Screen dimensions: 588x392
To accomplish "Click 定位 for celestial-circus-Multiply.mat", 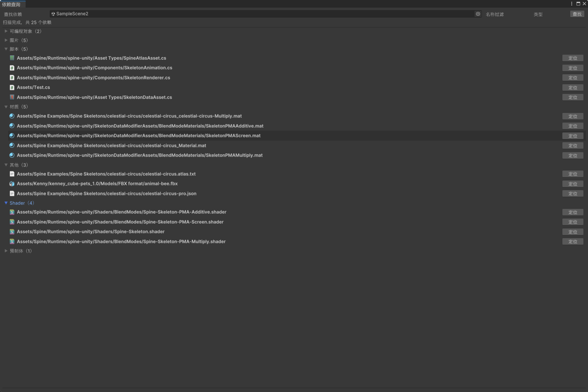I will tap(573, 116).
